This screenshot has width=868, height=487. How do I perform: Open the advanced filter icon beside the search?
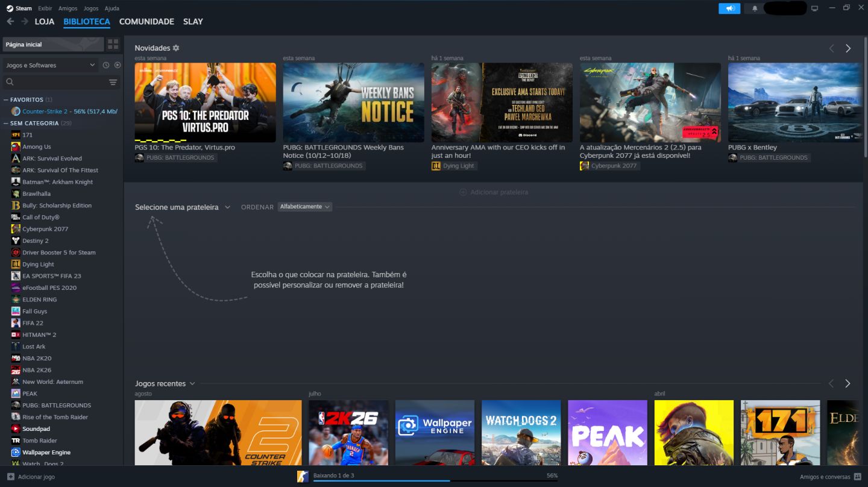[113, 82]
